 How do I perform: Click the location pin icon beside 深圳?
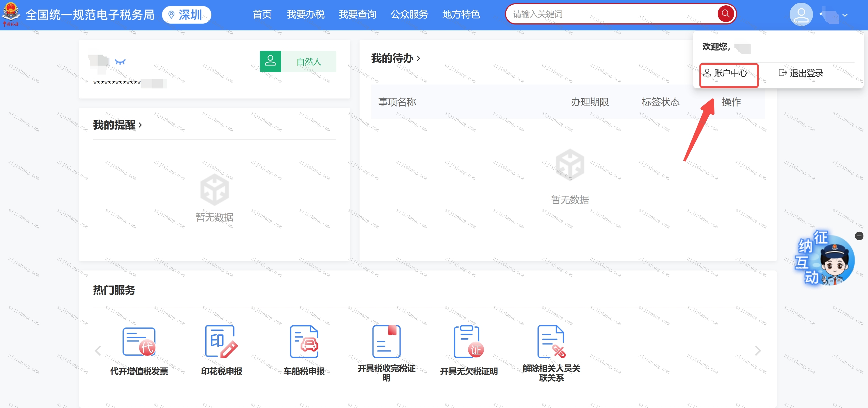(x=171, y=15)
